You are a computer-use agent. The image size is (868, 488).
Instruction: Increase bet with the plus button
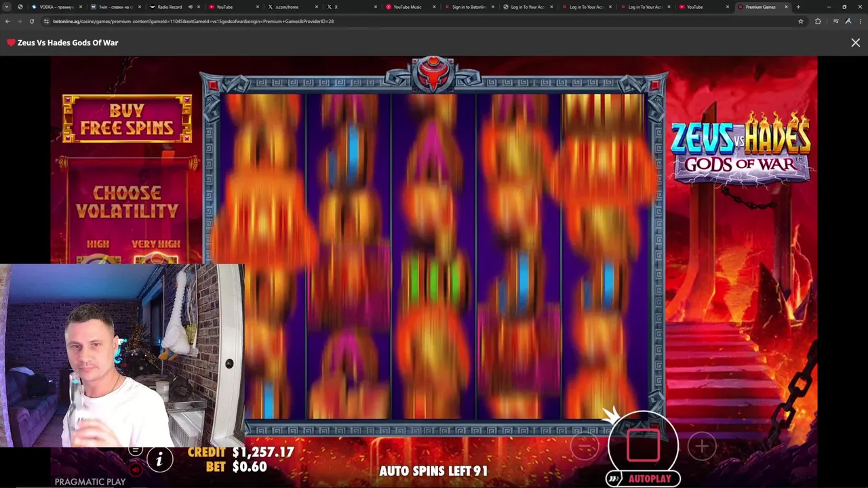[x=701, y=445]
